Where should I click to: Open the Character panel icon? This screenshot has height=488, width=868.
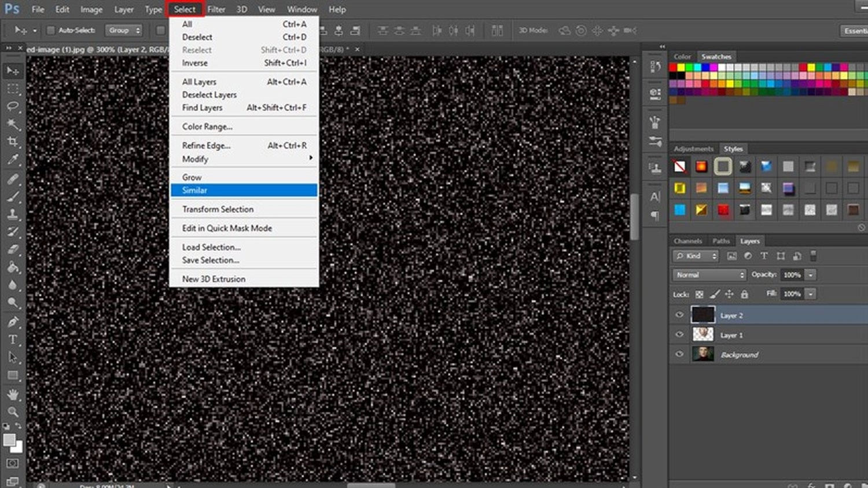coord(655,197)
